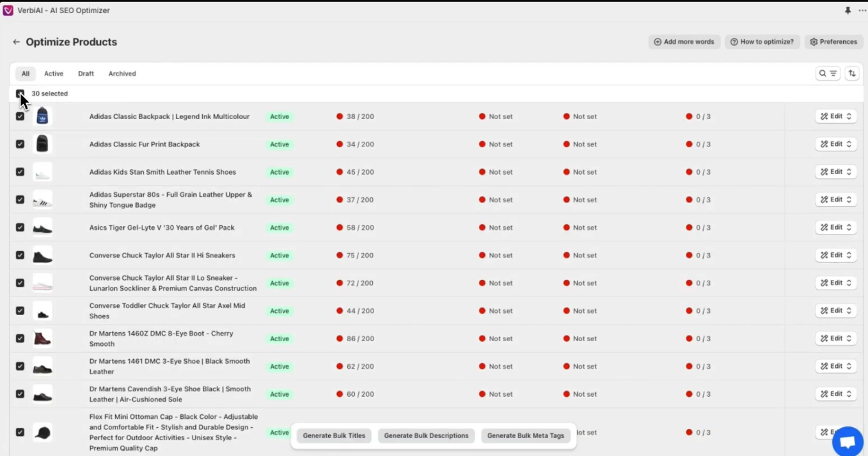Toggle the select-all checkbox beside 30 selected
868x456 pixels.
[20, 94]
